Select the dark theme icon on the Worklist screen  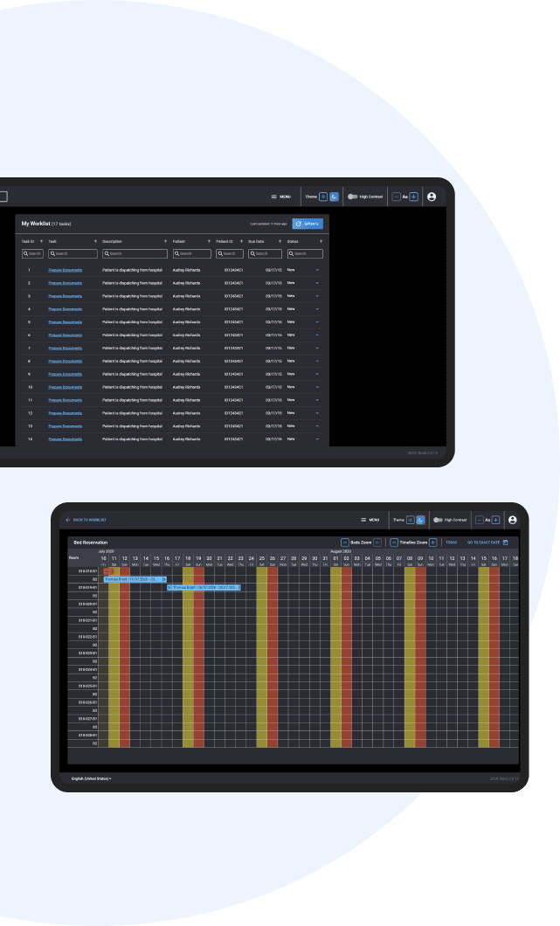[334, 197]
